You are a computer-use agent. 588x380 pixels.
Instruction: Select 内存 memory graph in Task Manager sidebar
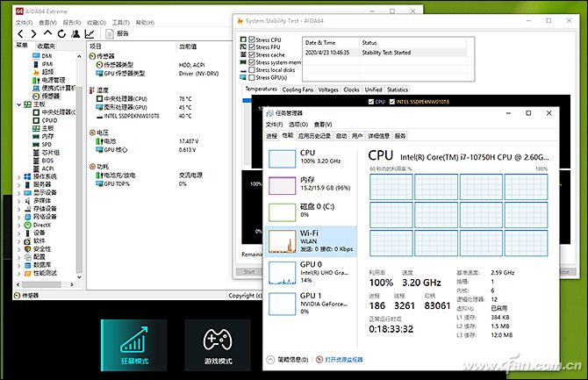[311, 184]
